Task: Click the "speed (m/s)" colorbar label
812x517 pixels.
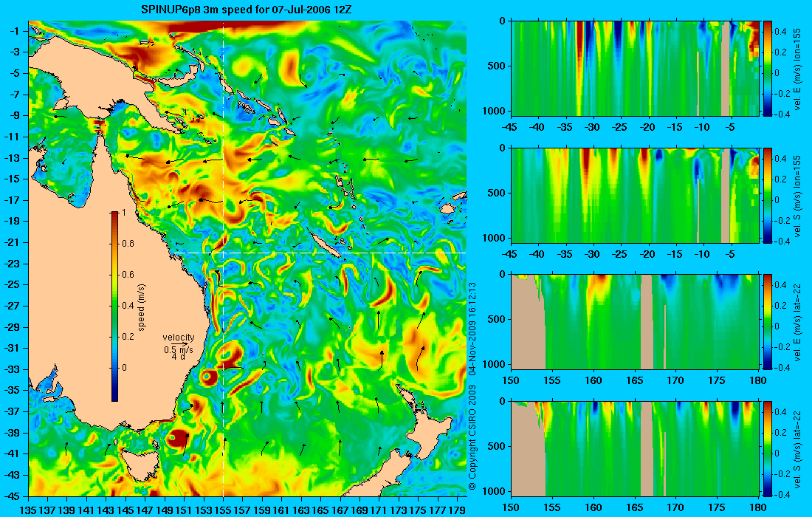Action: tap(142, 307)
